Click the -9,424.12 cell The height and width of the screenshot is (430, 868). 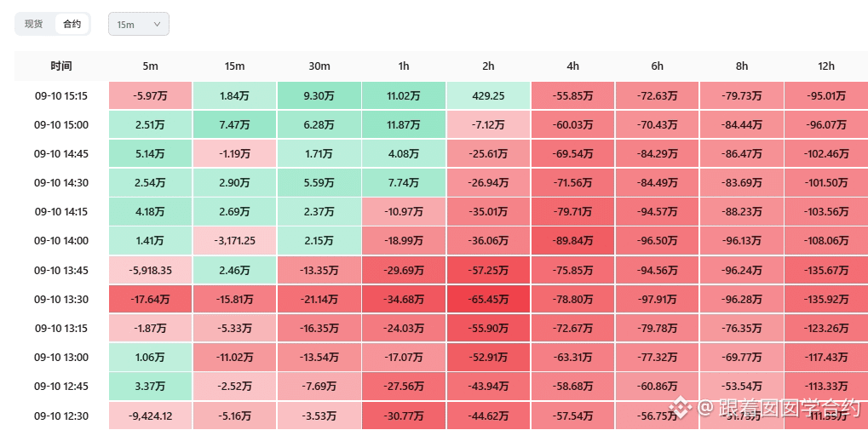(150, 416)
